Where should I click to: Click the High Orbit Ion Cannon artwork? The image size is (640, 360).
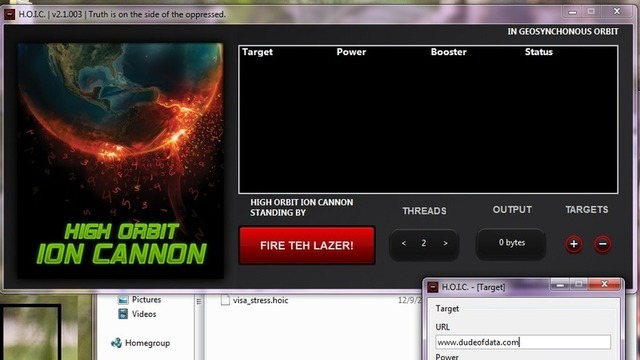pos(120,161)
